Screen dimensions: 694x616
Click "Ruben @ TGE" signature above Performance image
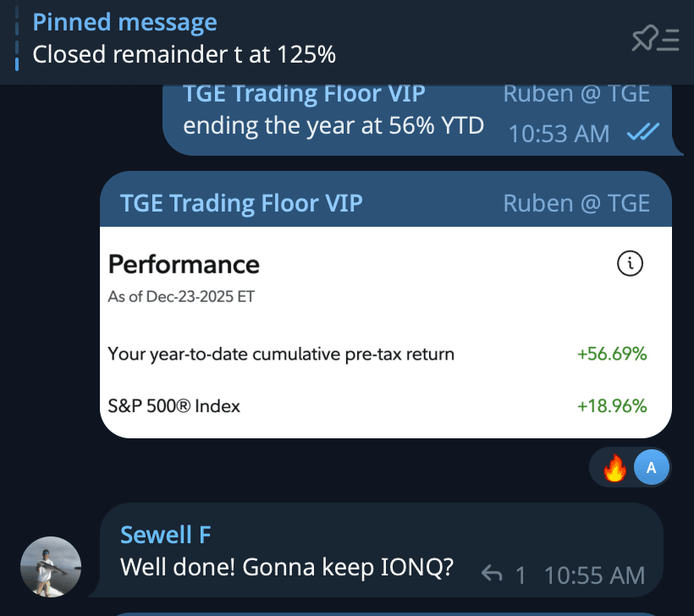[x=576, y=203]
